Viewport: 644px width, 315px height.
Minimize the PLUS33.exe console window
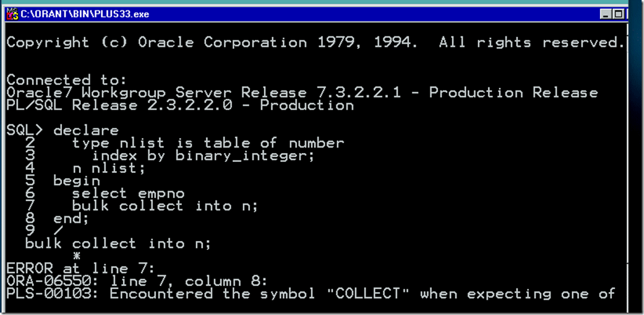pyautogui.click(x=606, y=14)
